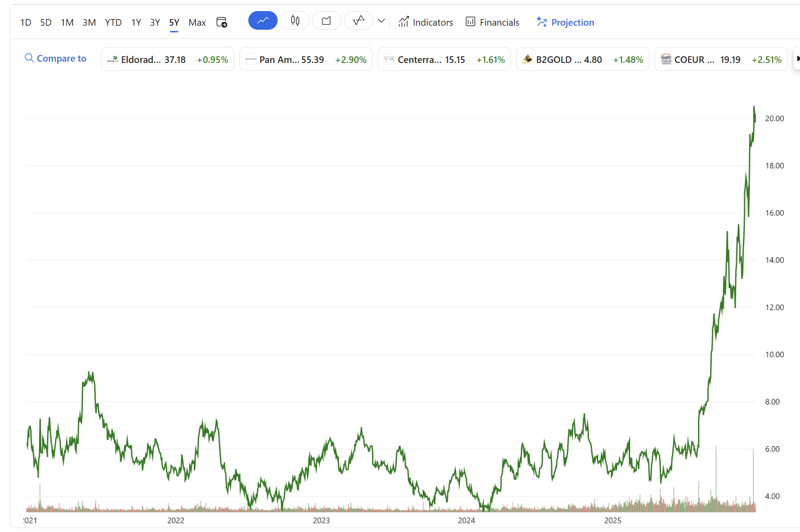Click the Pan American company logo

coord(251,59)
